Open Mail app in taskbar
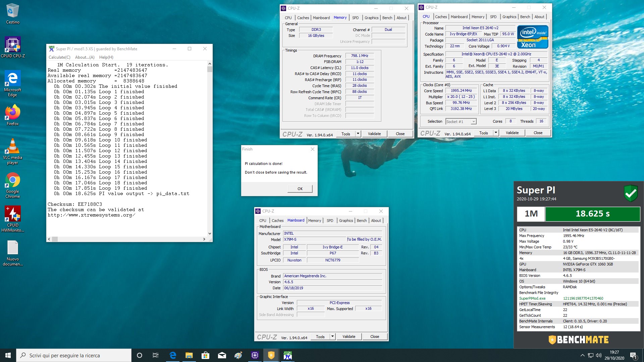The height and width of the screenshot is (362, 644). 222,355
